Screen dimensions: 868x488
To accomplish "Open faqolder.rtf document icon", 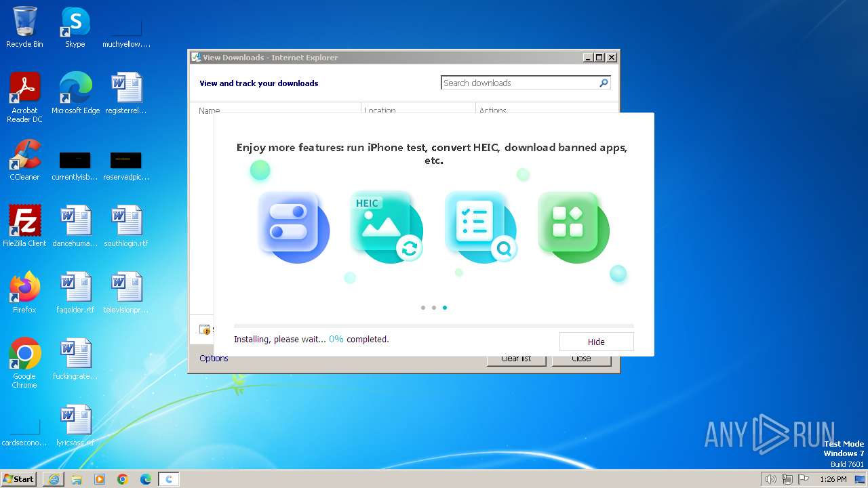I will pyautogui.click(x=75, y=292).
